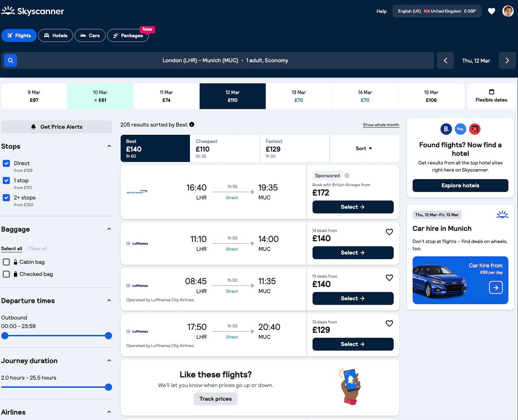Collapse the Departure times section
Screen dimensions: 518x420
109,300
